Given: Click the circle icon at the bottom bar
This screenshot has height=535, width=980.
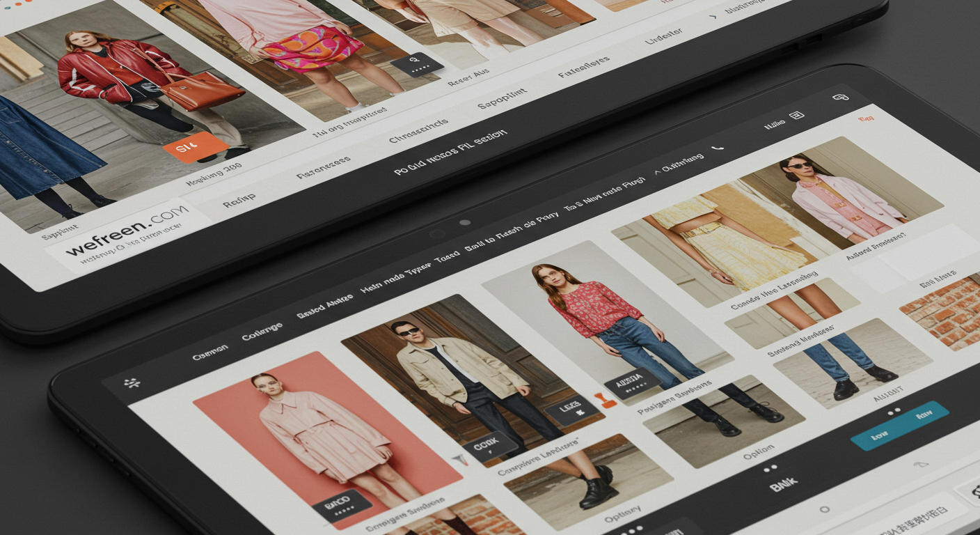Looking at the screenshot, I should [x=824, y=509].
